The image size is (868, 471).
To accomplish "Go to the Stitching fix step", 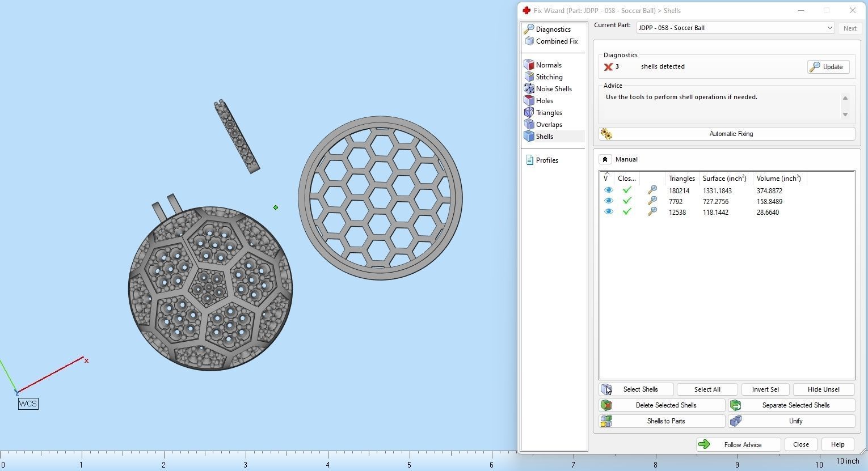I will tap(549, 77).
